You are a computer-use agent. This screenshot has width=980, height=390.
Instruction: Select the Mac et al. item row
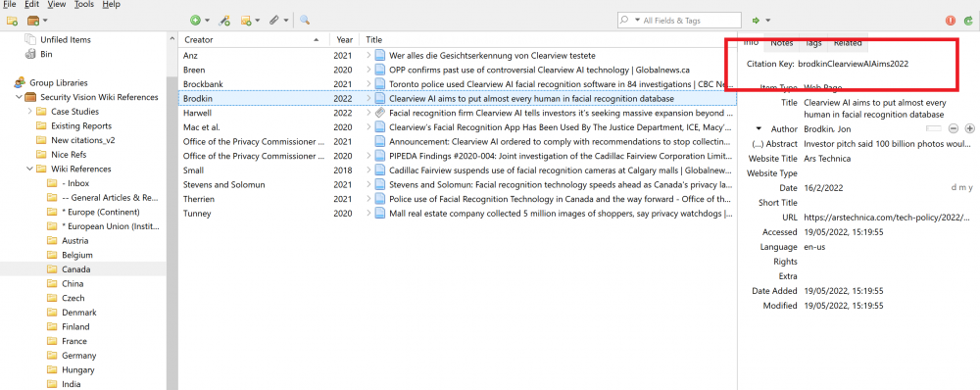coord(458,127)
